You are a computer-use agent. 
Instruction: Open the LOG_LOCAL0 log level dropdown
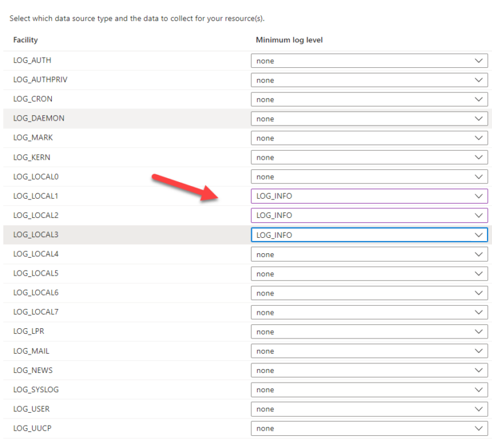(368, 177)
